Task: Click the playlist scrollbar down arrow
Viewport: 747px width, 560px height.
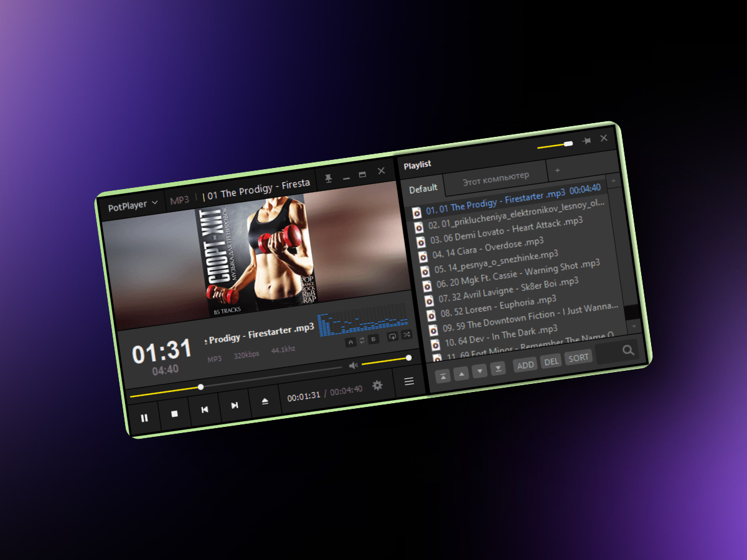Action: click(x=634, y=326)
